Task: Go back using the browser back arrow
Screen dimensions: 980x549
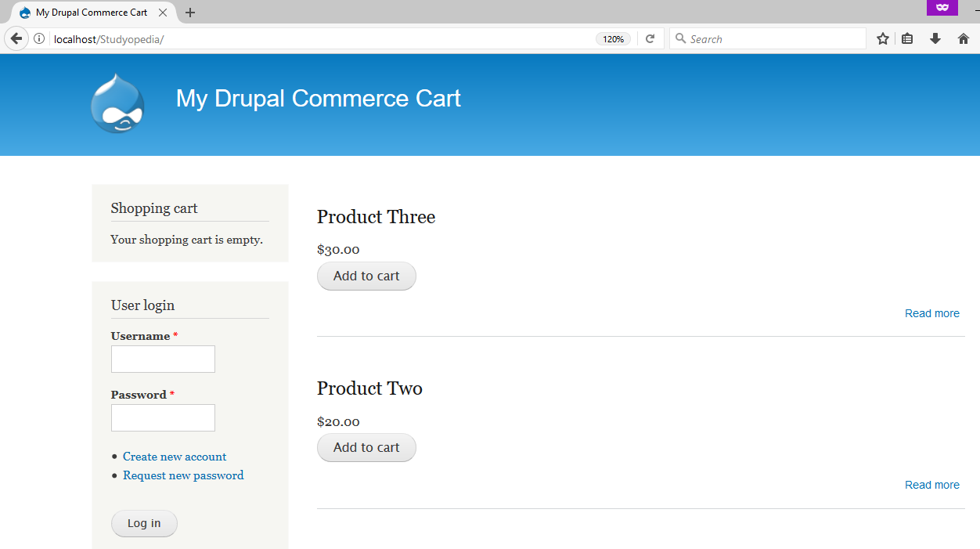Action: coord(16,38)
